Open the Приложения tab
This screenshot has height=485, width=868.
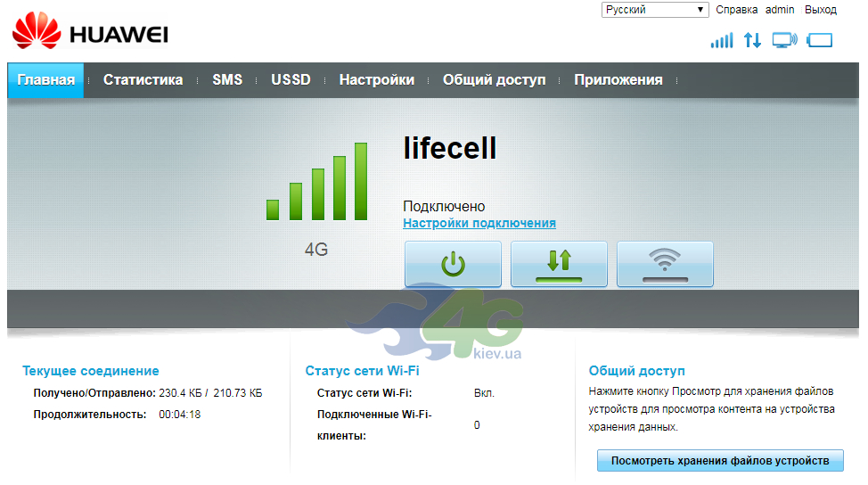[618, 79]
